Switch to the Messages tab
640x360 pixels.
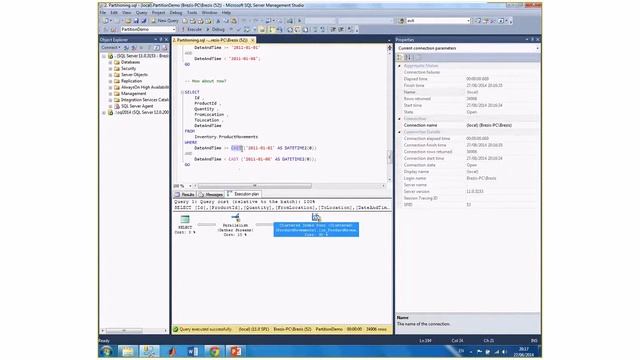pos(211,194)
